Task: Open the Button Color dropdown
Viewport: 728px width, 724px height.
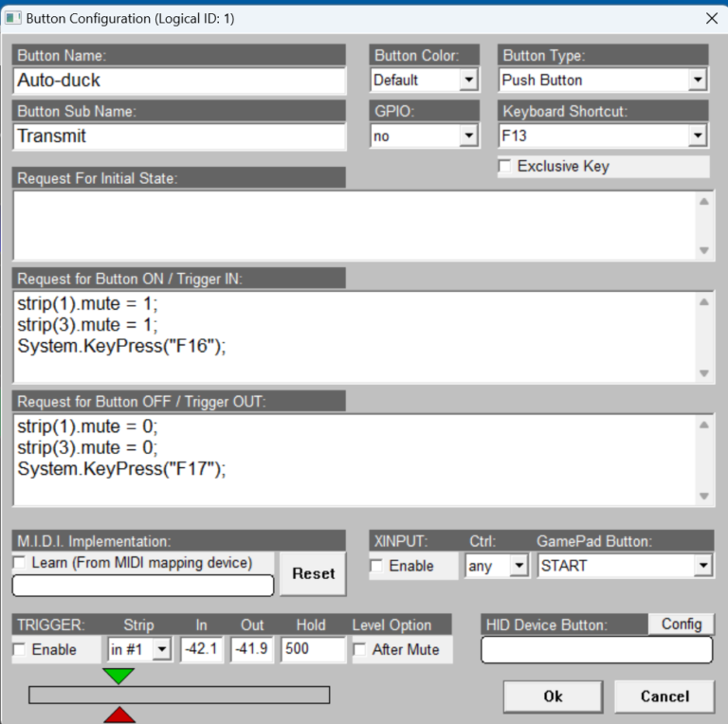Action: coord(469,81)
